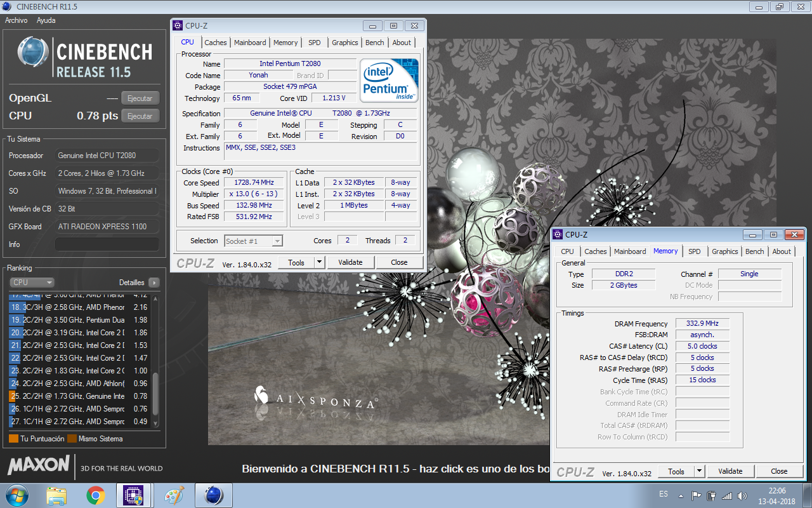Select ranking row 27 AMD Sempron 0.49

click(79, 422)
